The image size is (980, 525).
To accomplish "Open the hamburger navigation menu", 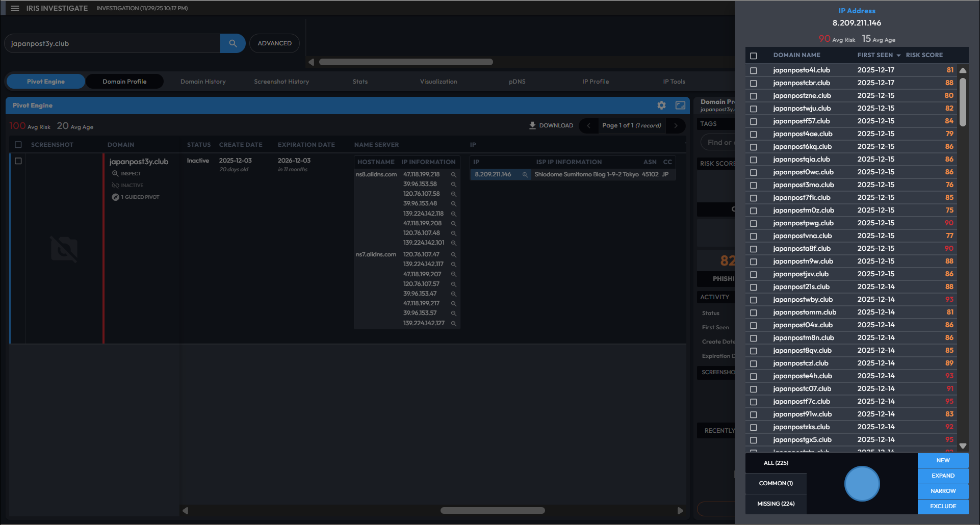I will point(15,8).
